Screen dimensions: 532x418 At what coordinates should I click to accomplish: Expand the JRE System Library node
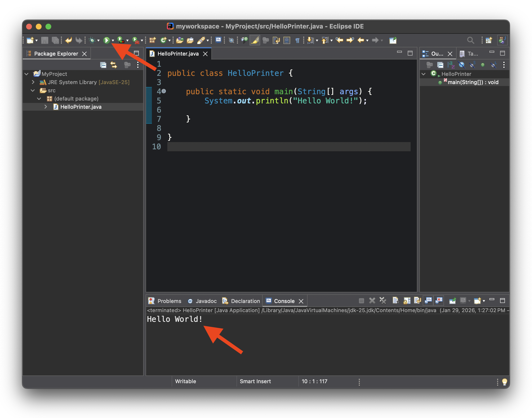pyautogui.click(x=33, y=82)
